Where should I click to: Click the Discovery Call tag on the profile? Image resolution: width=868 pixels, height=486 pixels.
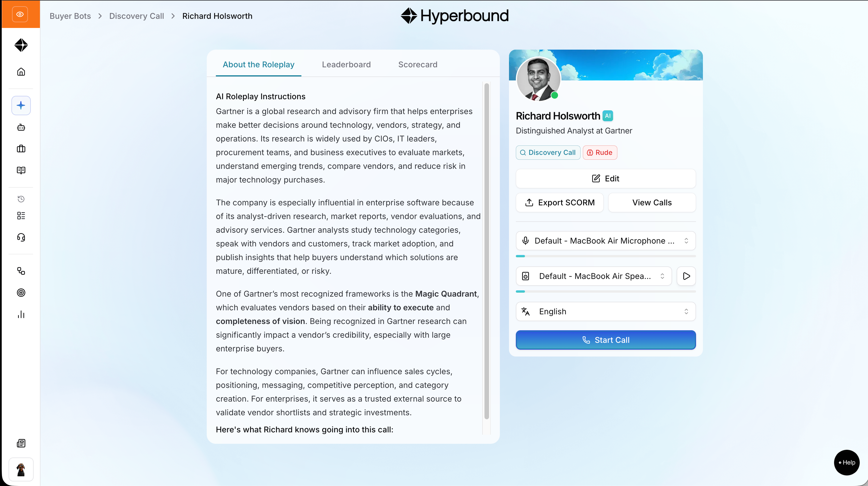coord(548,153)
